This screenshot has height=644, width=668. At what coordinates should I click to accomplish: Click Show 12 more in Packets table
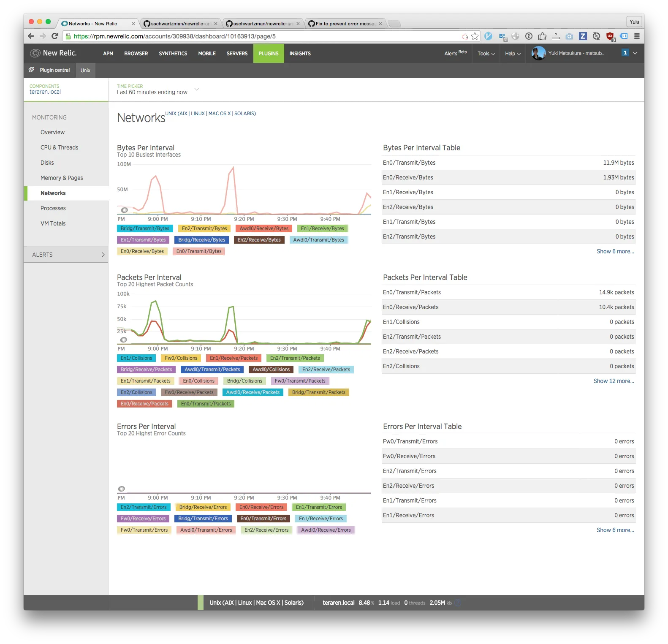pos(614,381)
